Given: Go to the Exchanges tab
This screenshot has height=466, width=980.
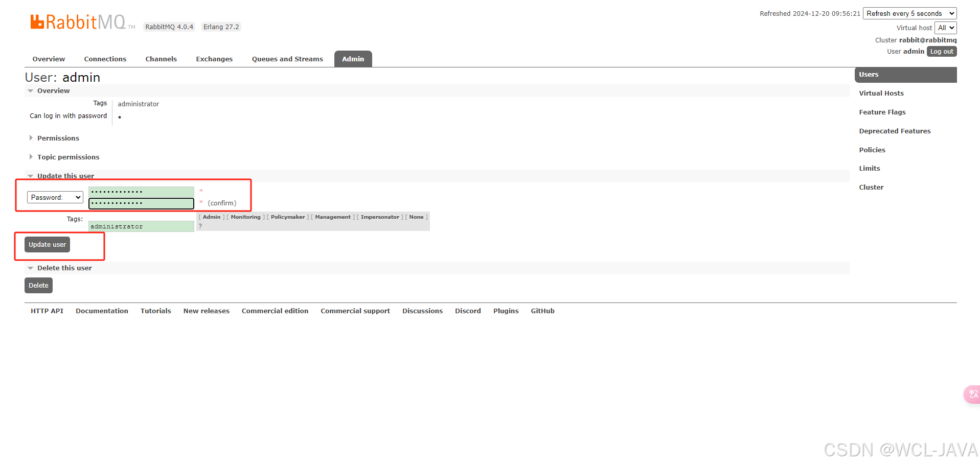Looking at the screenshot, I should point(214,59).
